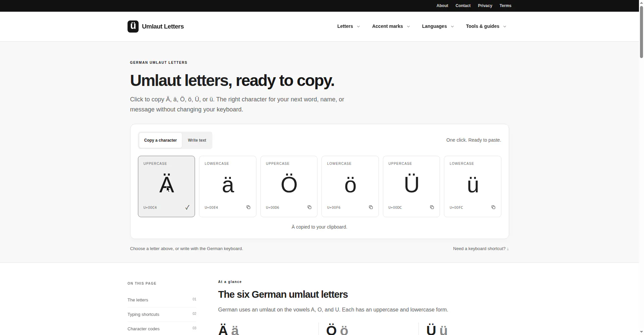
Task: Click the copy icon on lowercase ä card
Action: pyautogui.click(x=248, y=207)
